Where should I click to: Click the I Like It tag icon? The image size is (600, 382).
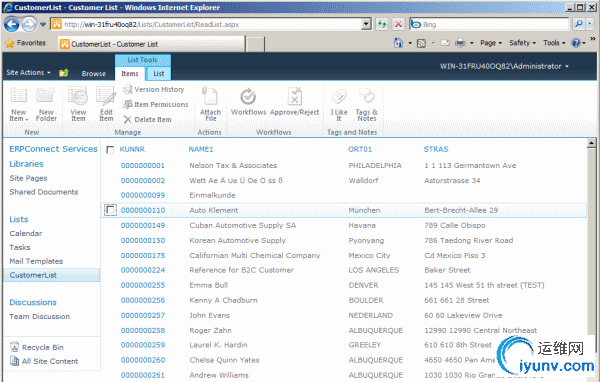pyautogui.click(x=339, y=104)
